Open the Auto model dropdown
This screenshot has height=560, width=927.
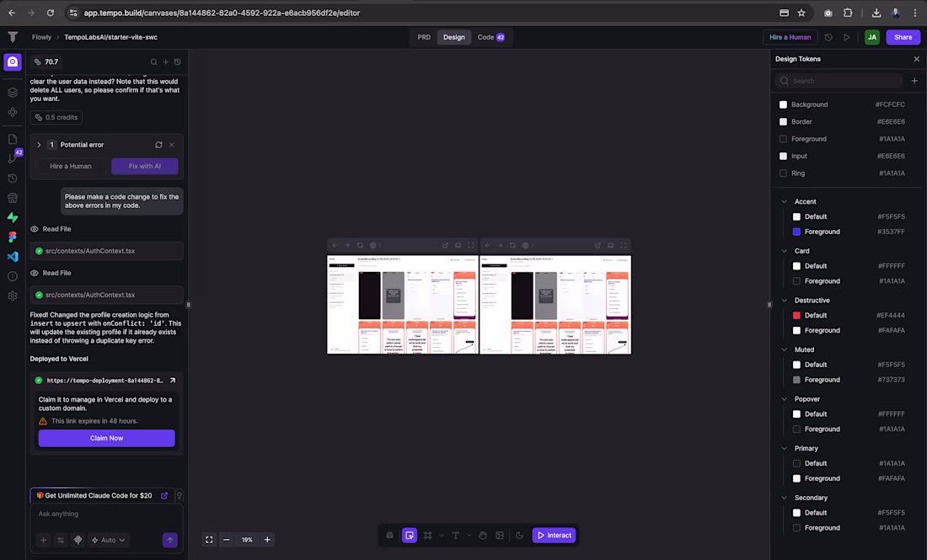108,540
